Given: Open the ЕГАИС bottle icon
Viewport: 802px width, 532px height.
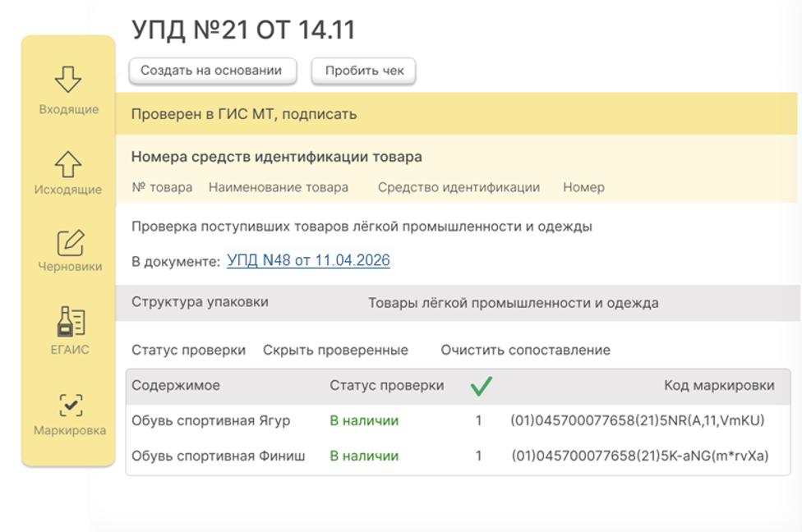Looking at the screenshot, I should (70, 322).
